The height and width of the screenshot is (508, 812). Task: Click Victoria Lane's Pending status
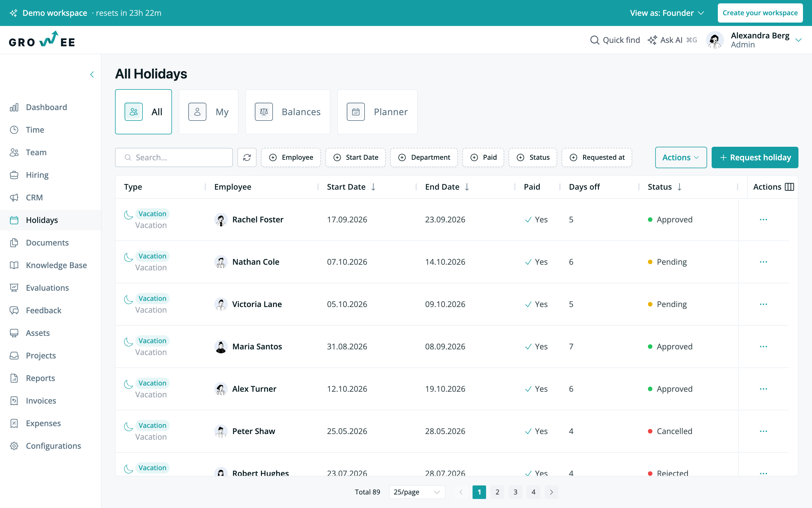(x=667, y=304)
